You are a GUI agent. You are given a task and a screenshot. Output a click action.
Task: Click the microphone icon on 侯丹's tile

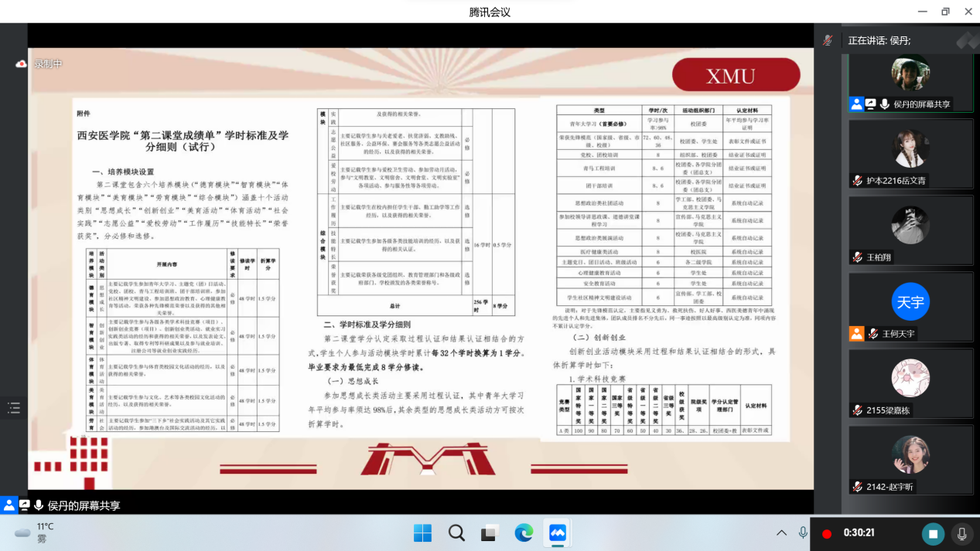(x=884, y=104)
